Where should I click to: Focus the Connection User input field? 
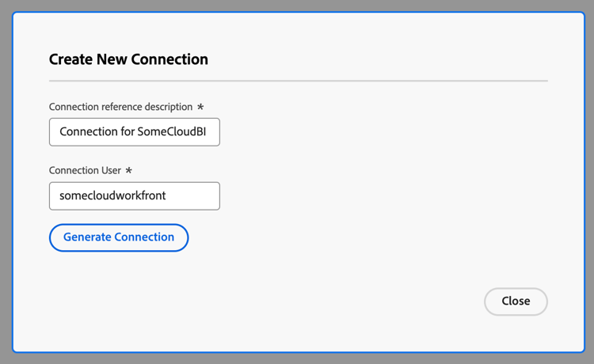(134, 196)
